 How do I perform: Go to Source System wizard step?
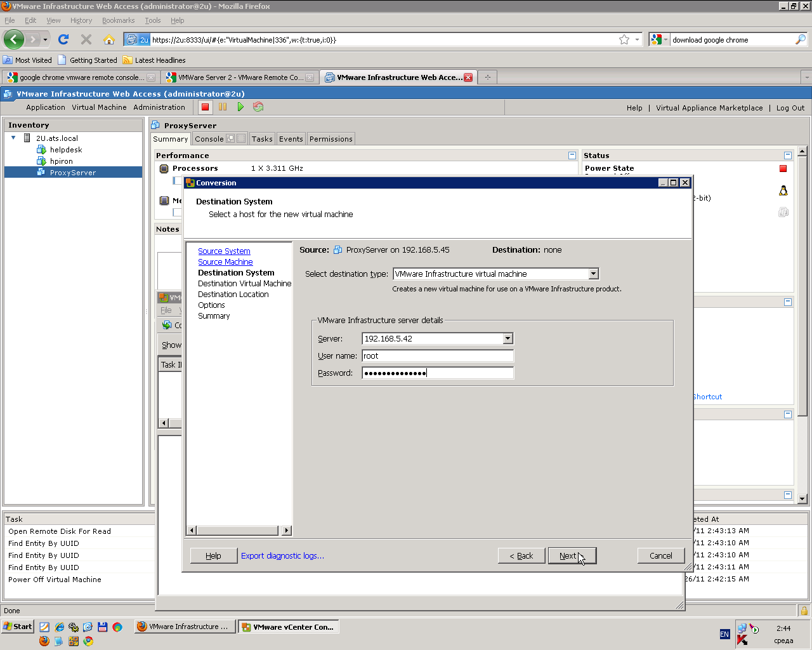pos(224,251)
